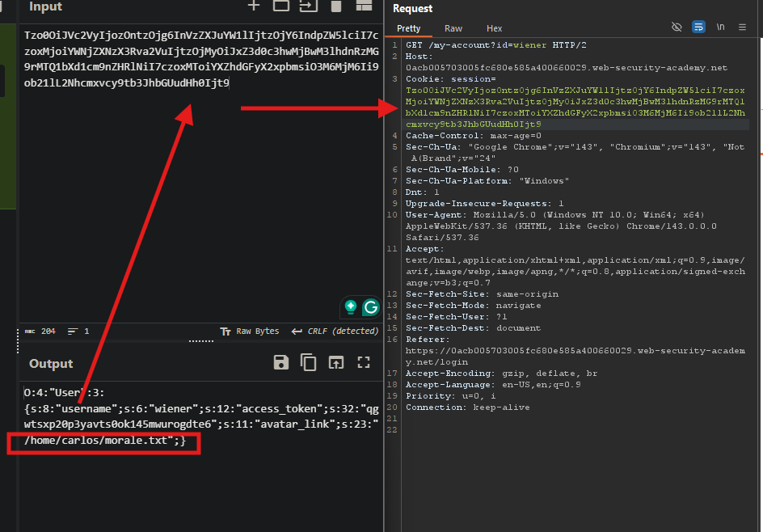Toggle show non-printable characters \n button
The image size is (763, 532).
click(x=720, y=27)
